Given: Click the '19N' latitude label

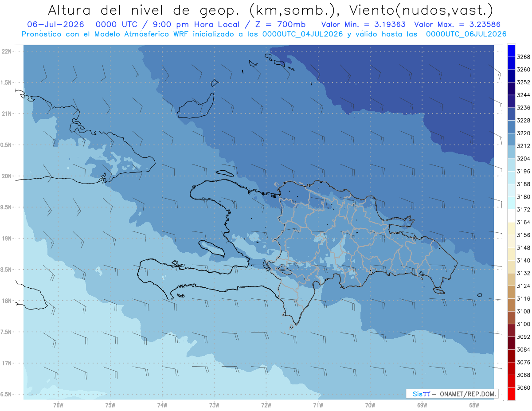Looking at the screenshot, I should coord(8,238).
